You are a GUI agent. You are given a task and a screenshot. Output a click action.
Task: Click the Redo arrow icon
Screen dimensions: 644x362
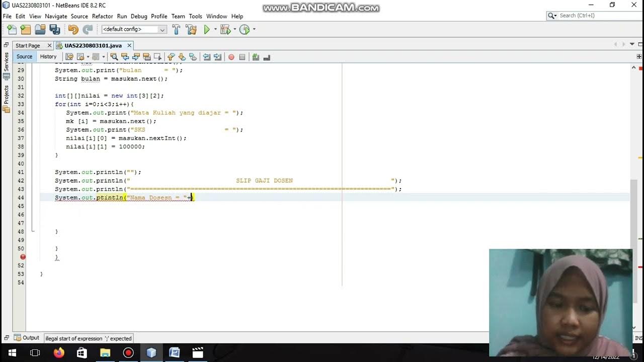[x=88, y=30]
